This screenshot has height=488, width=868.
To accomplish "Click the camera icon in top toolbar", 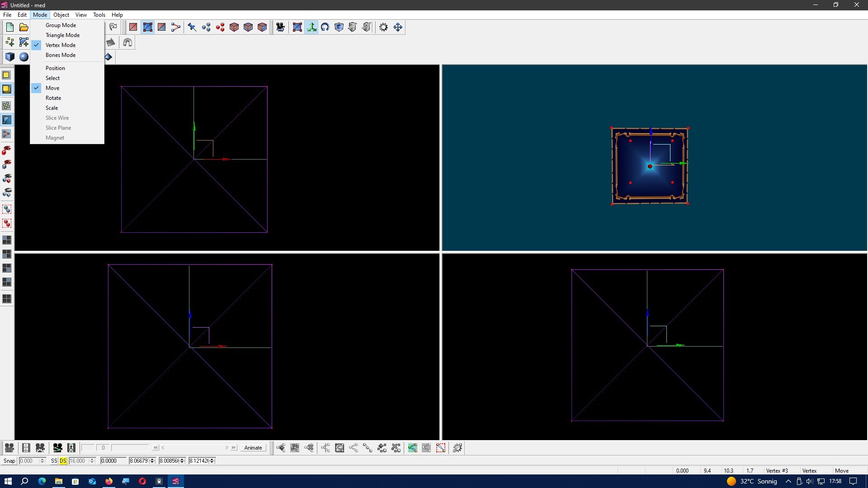I will (280, 27).
